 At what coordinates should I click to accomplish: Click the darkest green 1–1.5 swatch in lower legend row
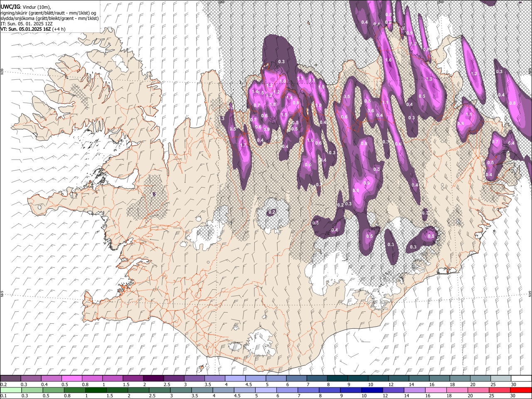(96, 390)
